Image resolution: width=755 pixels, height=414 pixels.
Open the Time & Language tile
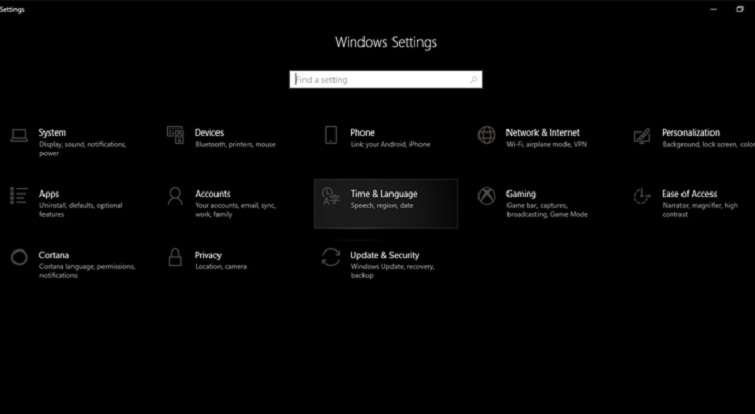coord(386,203)
